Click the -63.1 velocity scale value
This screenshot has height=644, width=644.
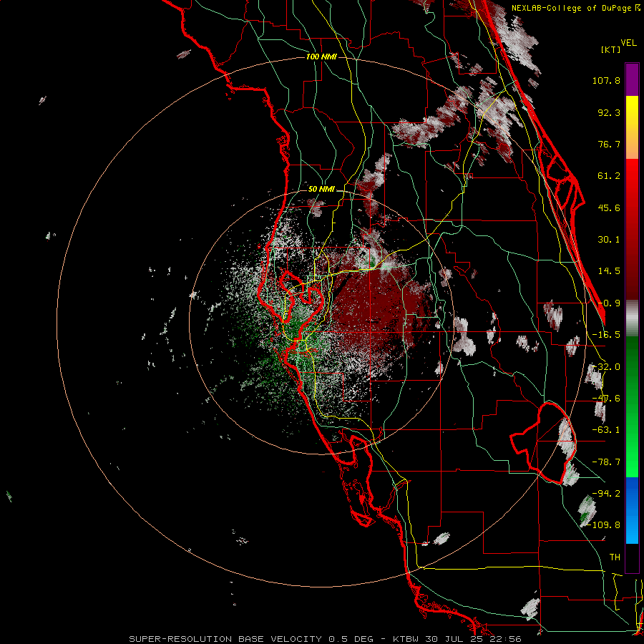pos(606,430)
